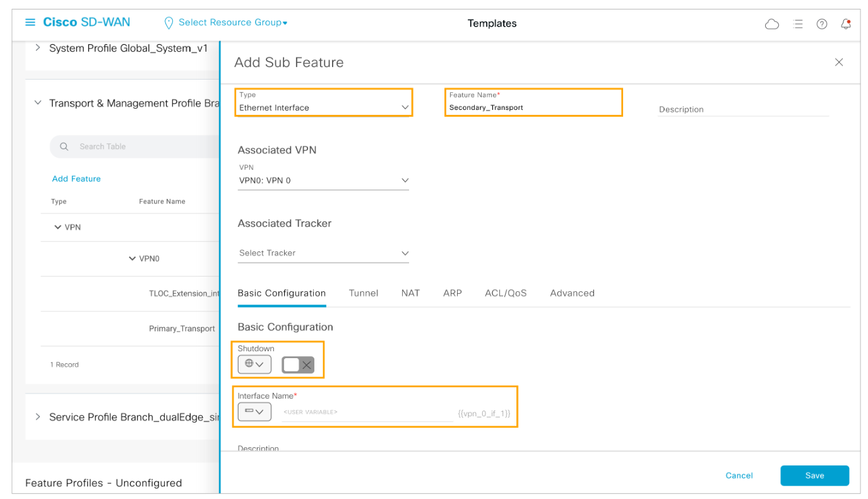This screenshot has height=499, width=868.
Task: Click the search magnifier icon in table
Action: click(64, 147)
